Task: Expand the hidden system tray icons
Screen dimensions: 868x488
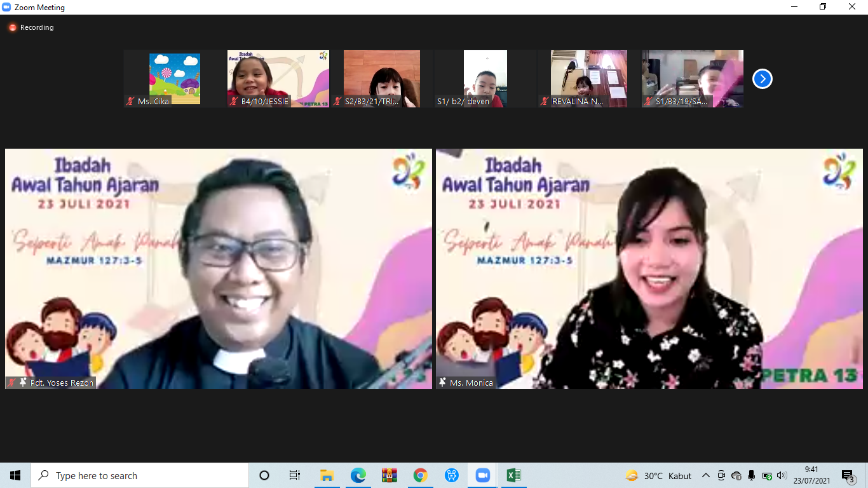Action: point(705,475)
